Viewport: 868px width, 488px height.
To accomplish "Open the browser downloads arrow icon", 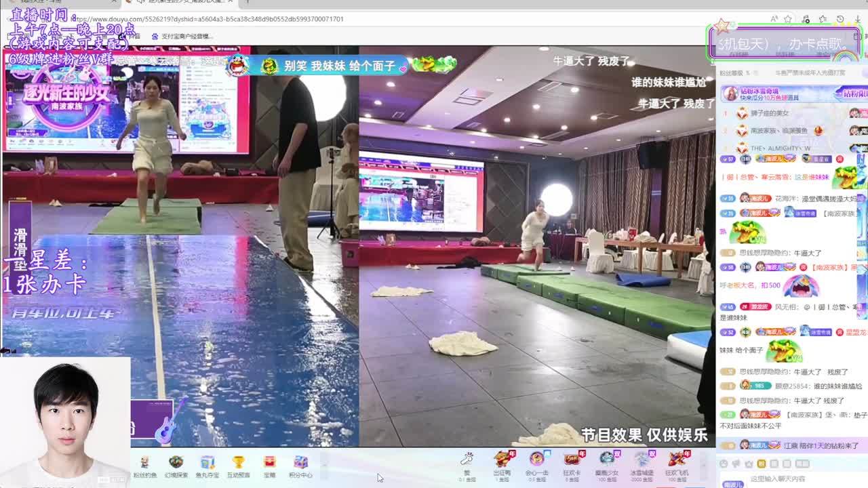I will point(856,19).
